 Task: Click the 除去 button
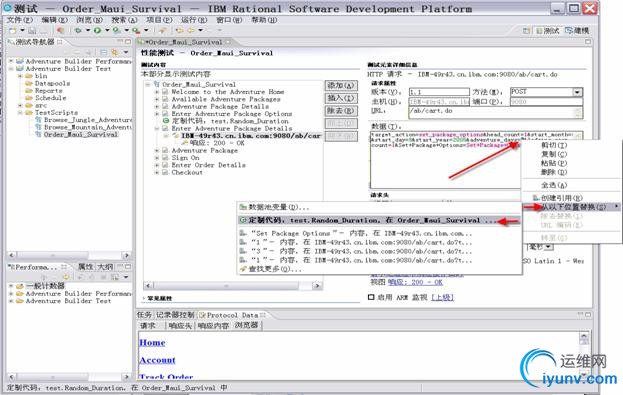pos(341,111)
